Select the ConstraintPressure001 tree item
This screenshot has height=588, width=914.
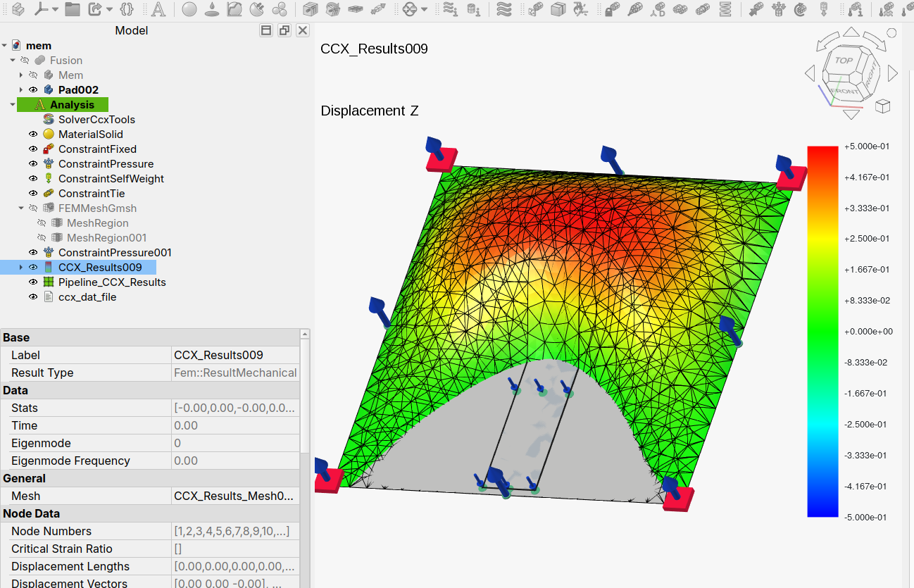pos(115,253)
